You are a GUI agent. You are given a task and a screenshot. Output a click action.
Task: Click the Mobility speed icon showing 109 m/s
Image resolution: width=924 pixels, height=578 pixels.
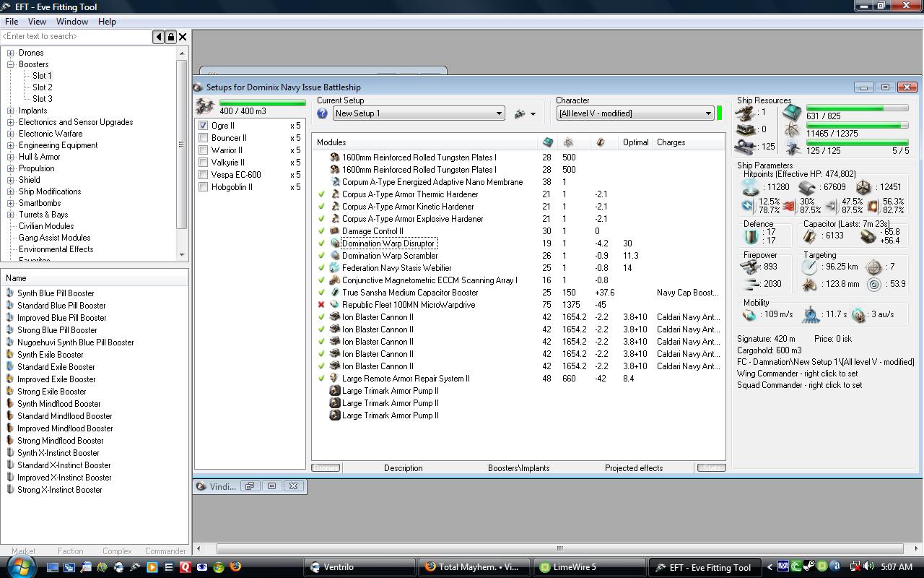(x=749, y=315)
